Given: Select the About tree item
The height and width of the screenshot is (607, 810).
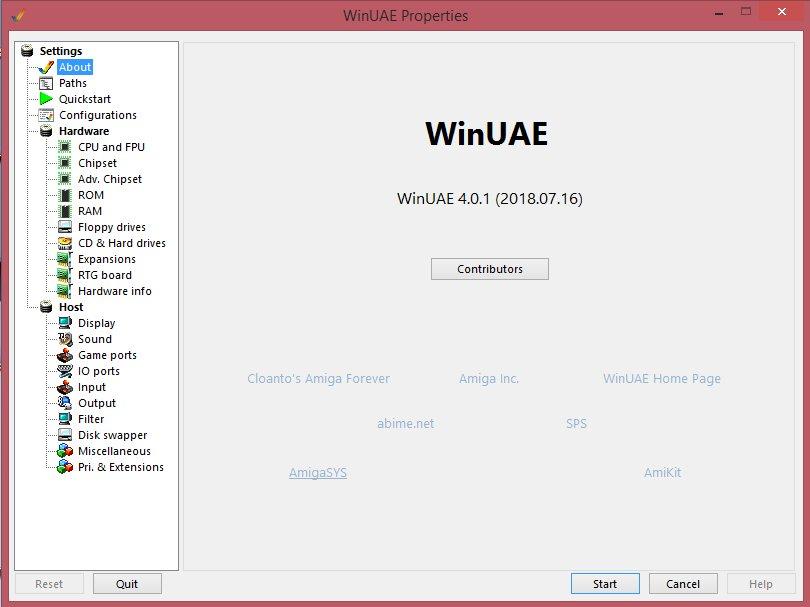Looking at the screenshot, I should click(x=75, y=67).
